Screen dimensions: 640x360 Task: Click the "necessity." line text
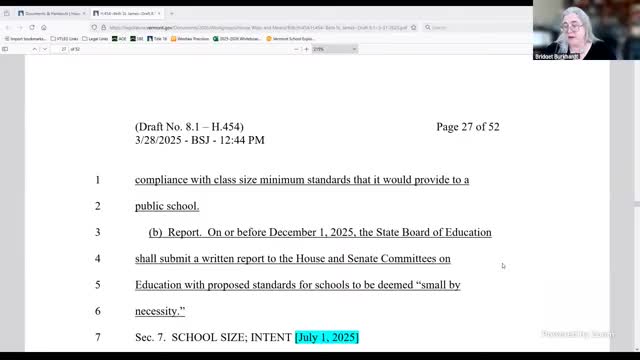[160, 311]
